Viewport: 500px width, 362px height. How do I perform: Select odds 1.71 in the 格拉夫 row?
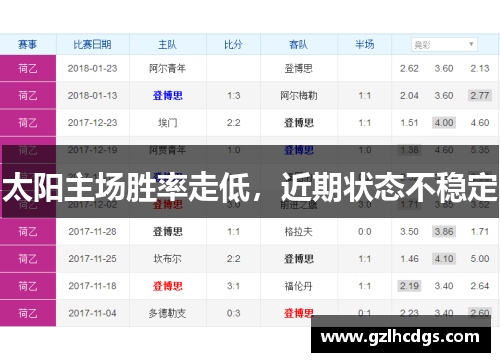click(480, 231)
